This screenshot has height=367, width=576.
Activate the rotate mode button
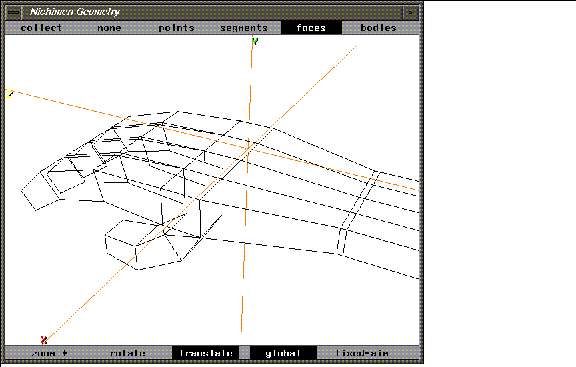coord(127,353)
